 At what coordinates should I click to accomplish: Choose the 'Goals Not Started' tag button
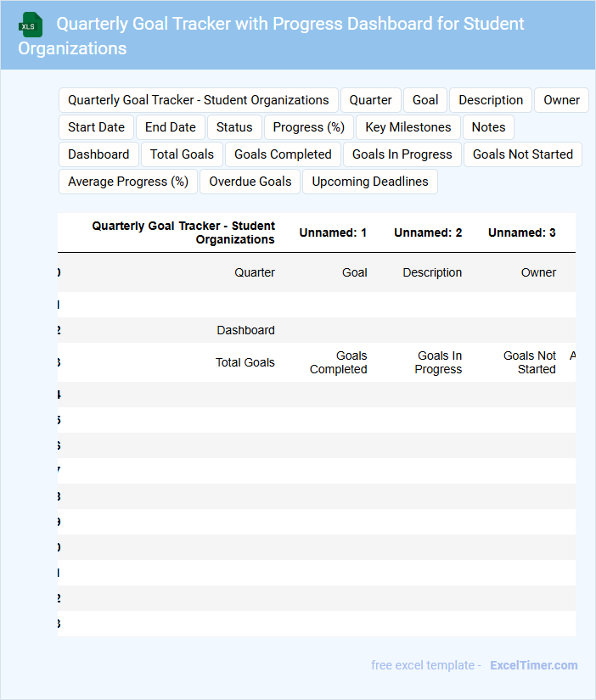tap(522, 154)
